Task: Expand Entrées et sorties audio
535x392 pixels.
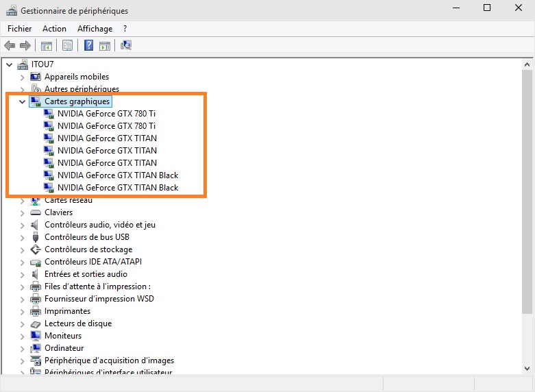Action: (22, 274)
